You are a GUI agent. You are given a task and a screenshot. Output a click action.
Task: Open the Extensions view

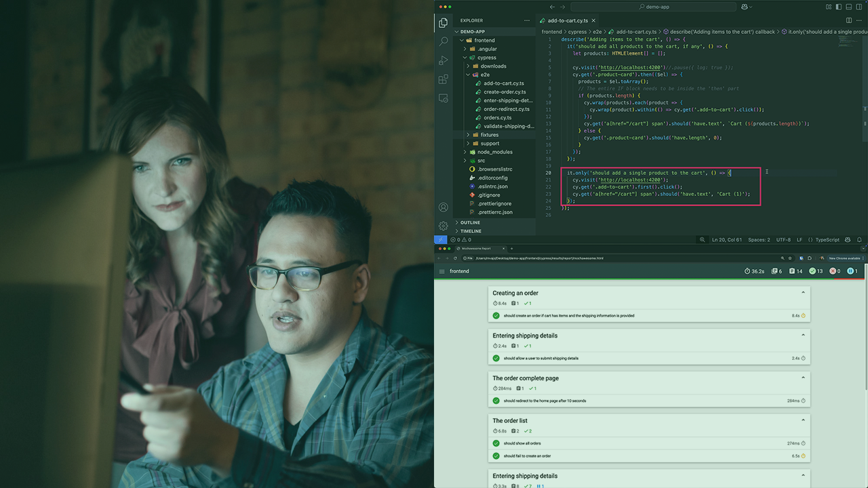point(443,79)
